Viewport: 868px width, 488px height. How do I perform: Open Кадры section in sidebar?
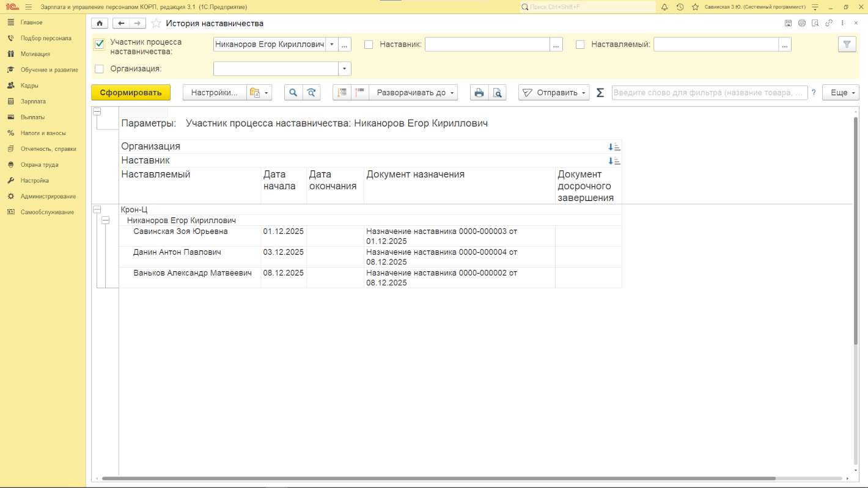[29, 86]
